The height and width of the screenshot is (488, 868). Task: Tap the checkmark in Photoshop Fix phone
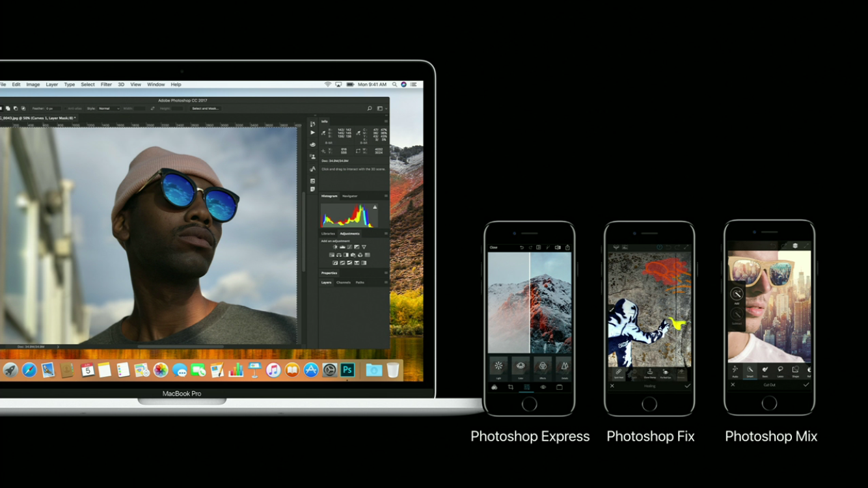tap(687, 386)
